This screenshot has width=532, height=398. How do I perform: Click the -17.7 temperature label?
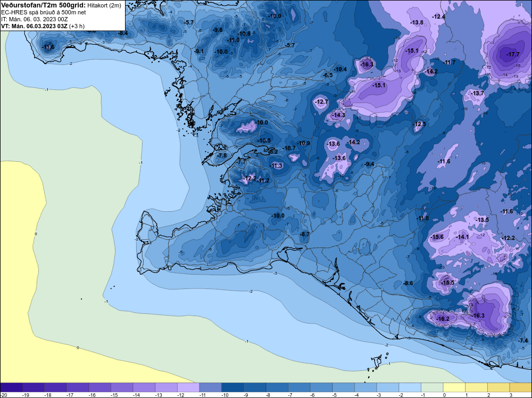(513, 54)
